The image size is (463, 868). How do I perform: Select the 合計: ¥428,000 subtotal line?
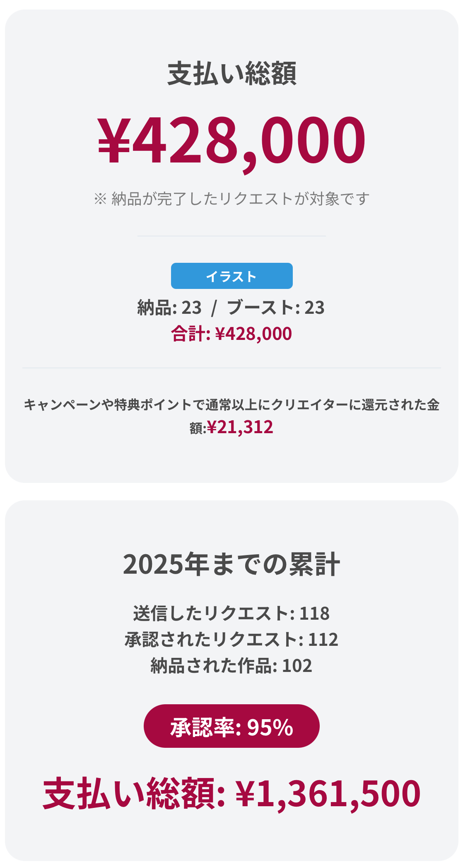[231, 334]
